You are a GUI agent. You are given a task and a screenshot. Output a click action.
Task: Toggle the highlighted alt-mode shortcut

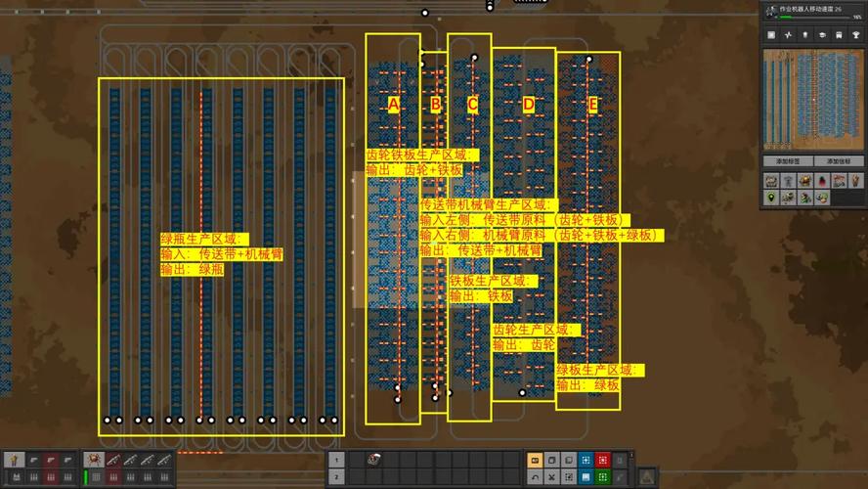click(x=535, y=461)
